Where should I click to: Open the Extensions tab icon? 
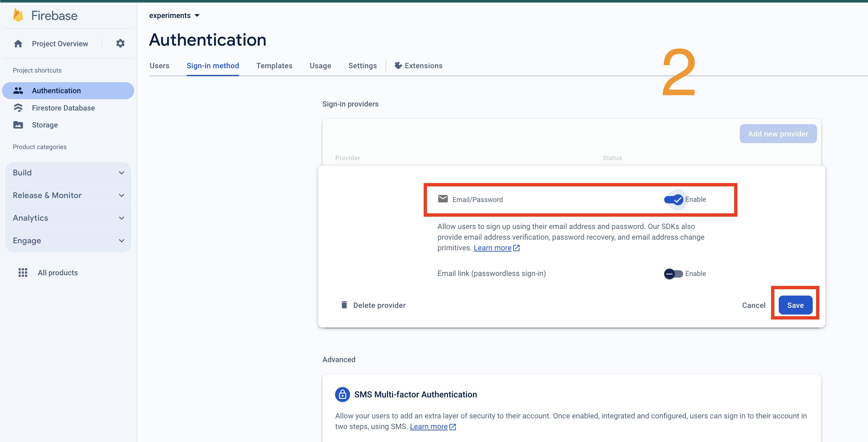tap(398, 66)
